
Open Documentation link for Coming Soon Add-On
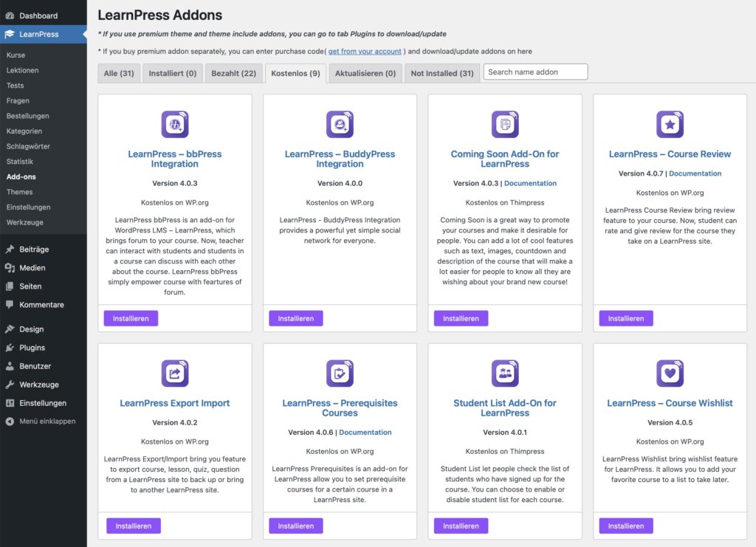[530, 183]
